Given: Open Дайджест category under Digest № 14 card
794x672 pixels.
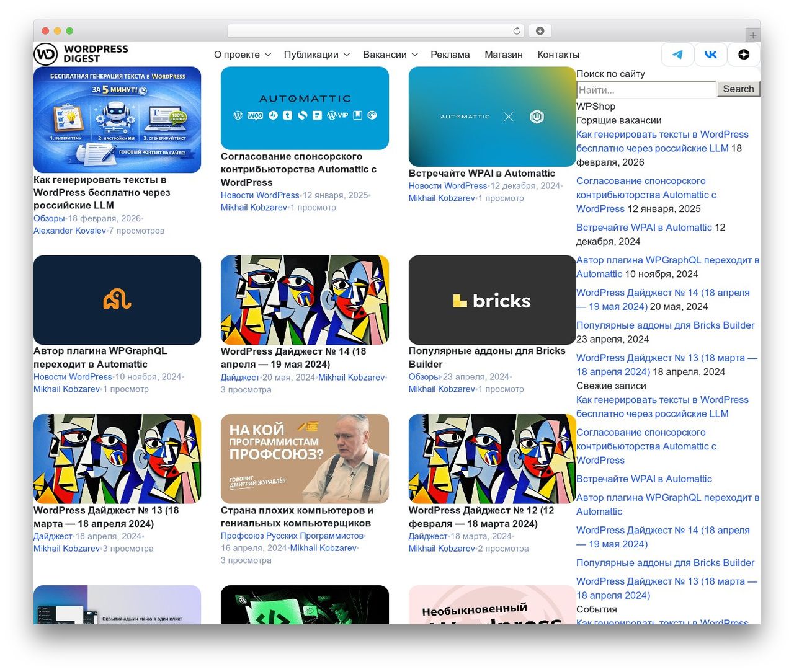Looking at the screenshot, I should (240, 377).
